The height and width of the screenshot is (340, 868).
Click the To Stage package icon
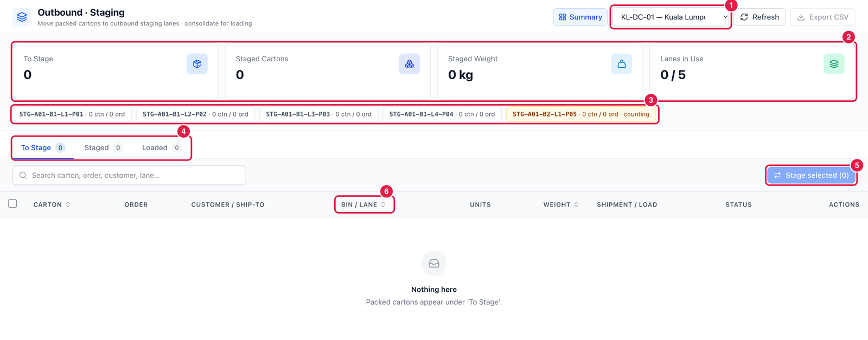(197, 64)
